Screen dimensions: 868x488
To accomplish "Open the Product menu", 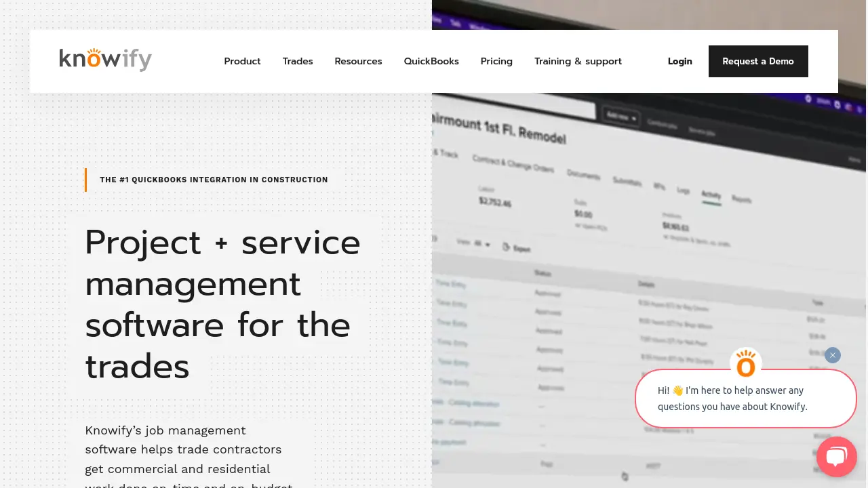I will coord(242,61).
